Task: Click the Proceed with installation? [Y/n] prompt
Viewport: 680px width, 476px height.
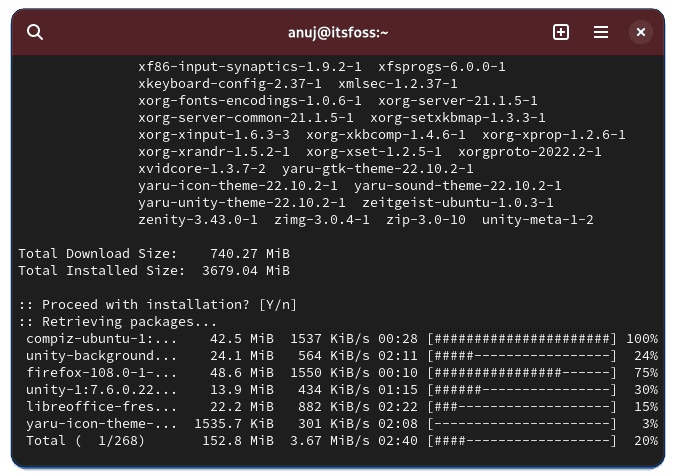Action: coord(157,305)
